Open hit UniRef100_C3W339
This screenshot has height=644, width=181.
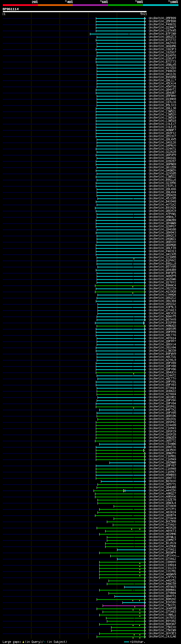[x=162, y=351]
